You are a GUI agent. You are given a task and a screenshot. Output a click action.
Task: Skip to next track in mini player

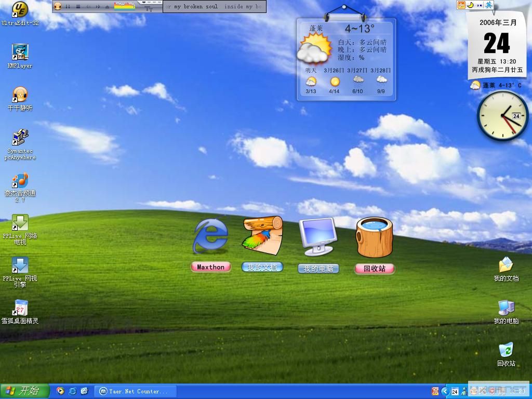pyautogui.click(x=98, y=6)
